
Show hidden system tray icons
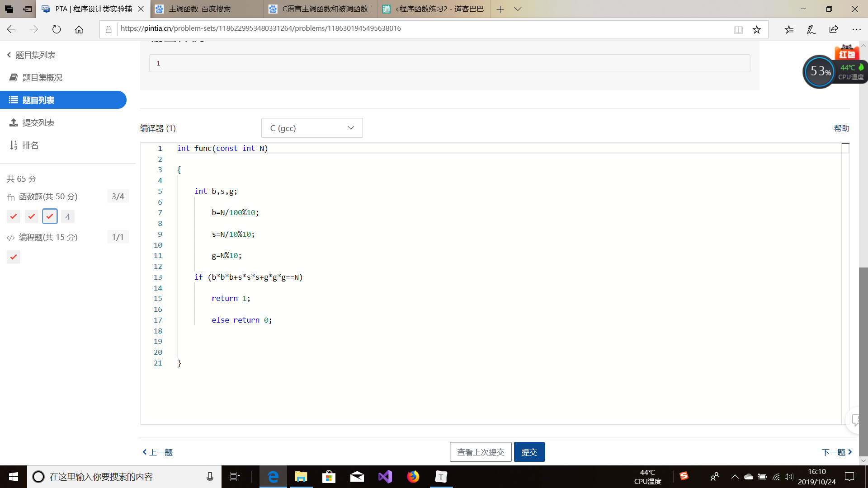click(x=735, y=477)
